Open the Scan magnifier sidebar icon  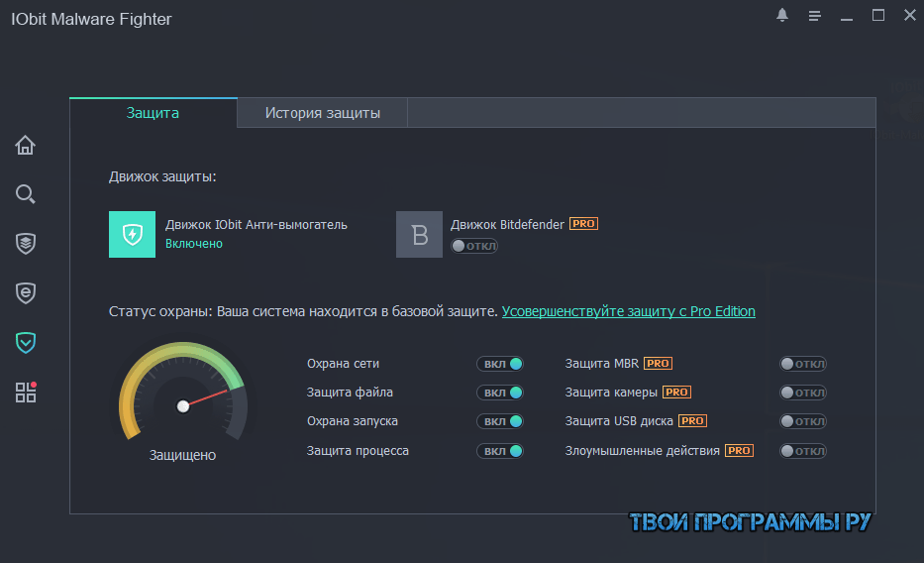tap(26, 194)
